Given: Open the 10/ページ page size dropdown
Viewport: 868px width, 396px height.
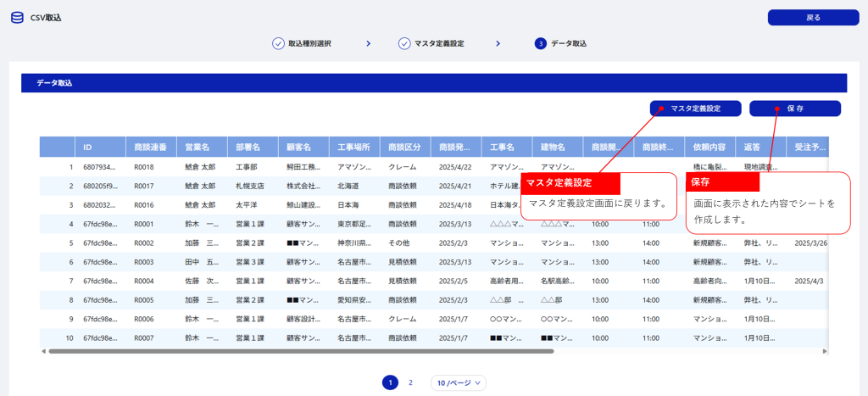Looking at the screenshot, I should 459,382.
